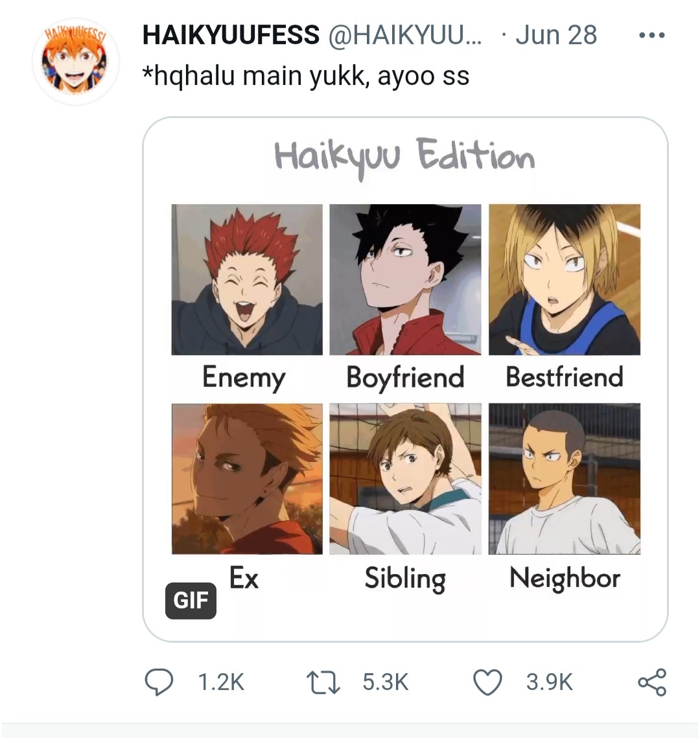Select the Neighbor buzz-cut character image

coord(565,479)
